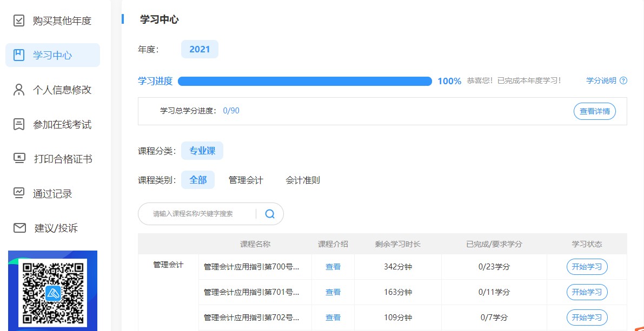Select the 专业课 course classification
The height and width of the screenshot is (331, 644).
click(202, 151)
